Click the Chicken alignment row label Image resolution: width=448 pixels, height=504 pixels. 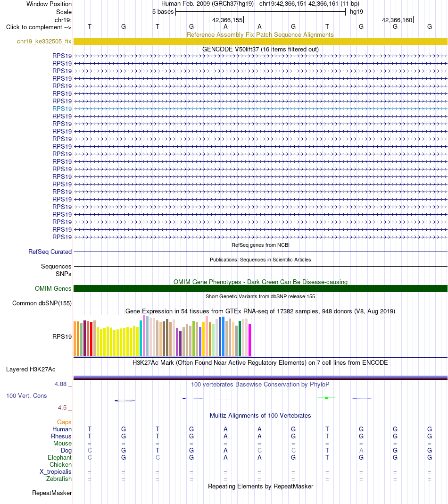(60, 464)
